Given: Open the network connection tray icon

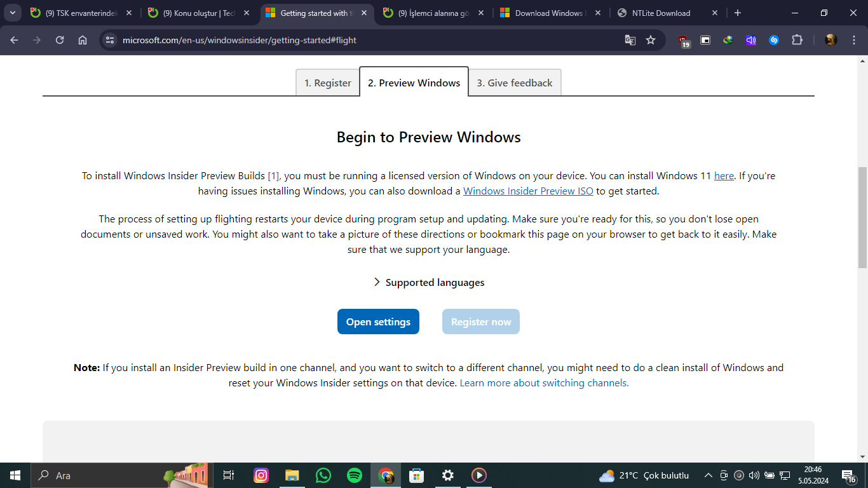Looking at the screenshot, I should tap(785, 475).
